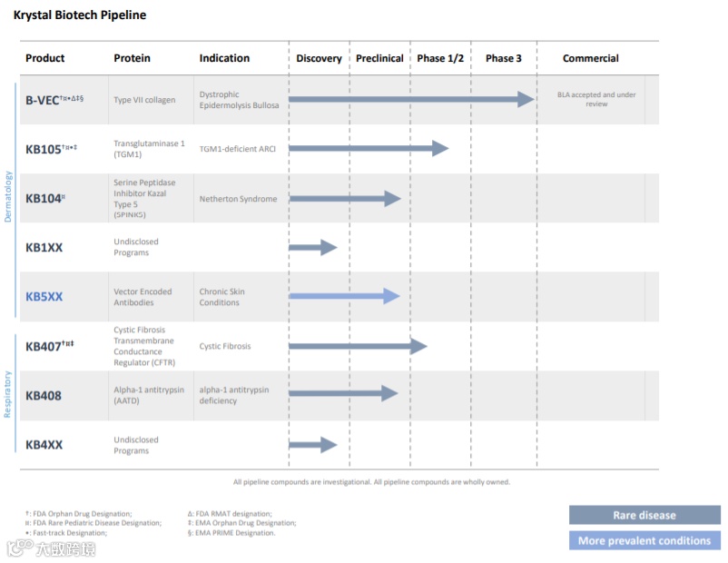Click the KB407 progress arrow

click(358, 346)
